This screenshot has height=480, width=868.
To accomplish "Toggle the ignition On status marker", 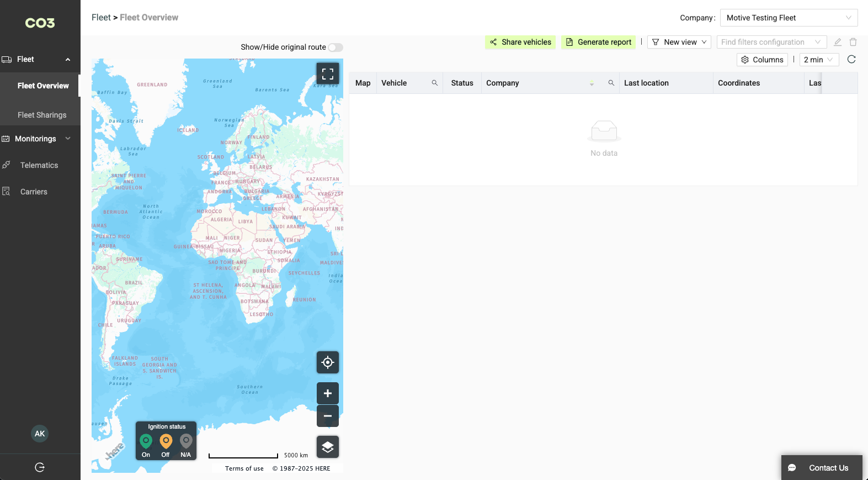I will click(x=146, y=442).
